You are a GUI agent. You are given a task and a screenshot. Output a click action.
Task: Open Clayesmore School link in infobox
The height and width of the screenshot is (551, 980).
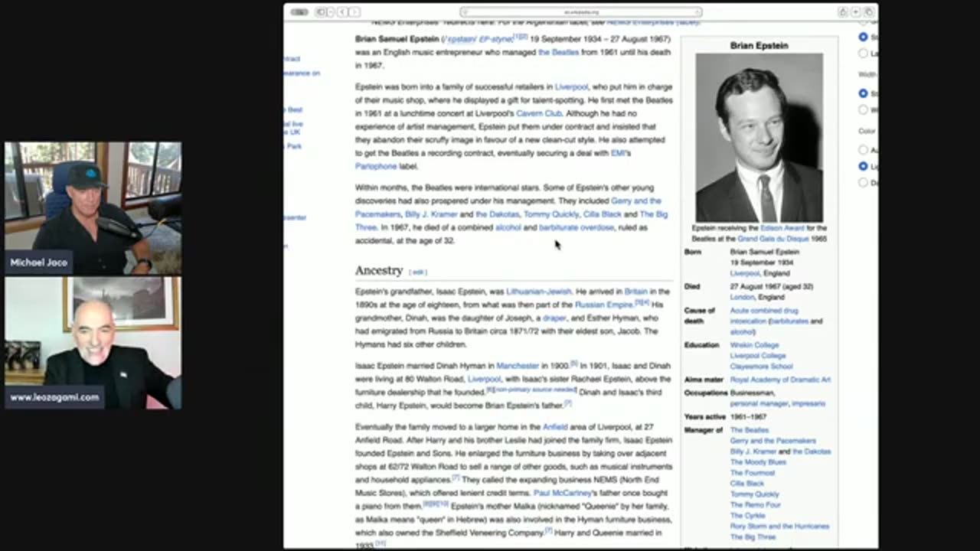761,367
